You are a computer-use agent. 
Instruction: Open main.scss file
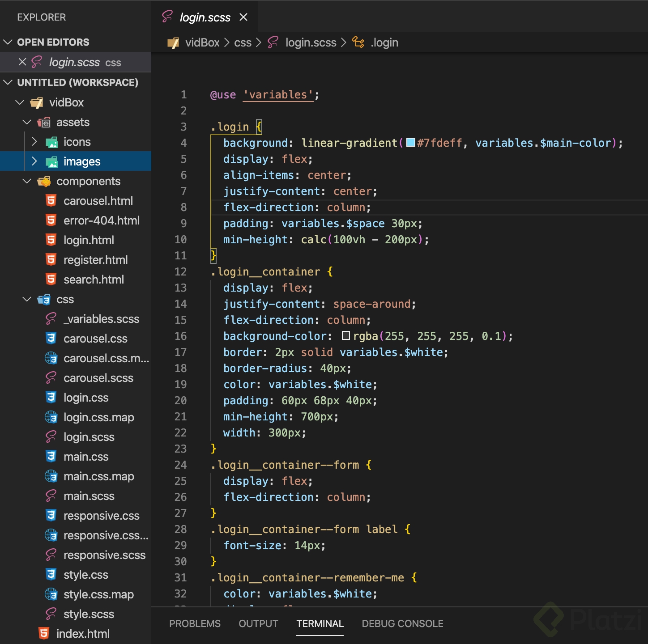[x=89, y=496]
